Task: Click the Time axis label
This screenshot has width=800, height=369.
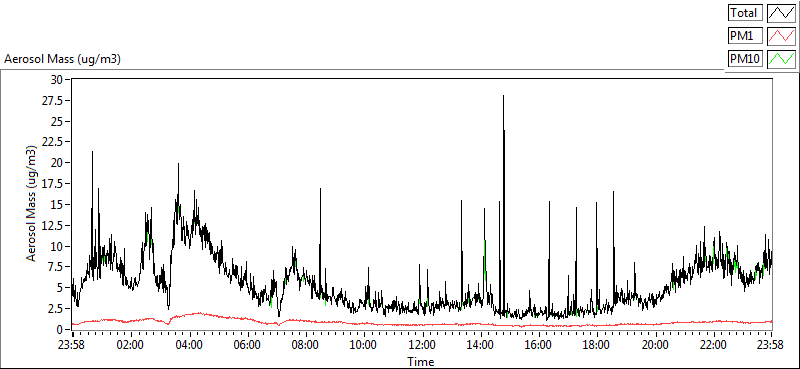Action: click(421, 362)
